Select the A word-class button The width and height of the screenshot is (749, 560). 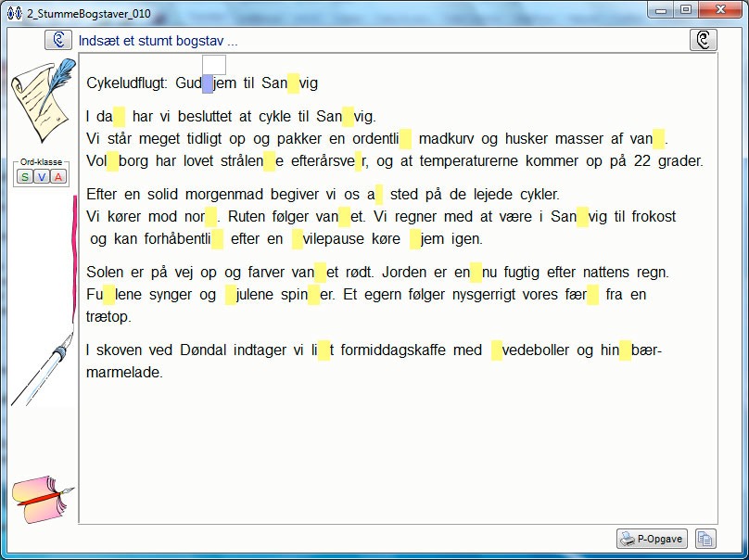(x=57, y=177)
